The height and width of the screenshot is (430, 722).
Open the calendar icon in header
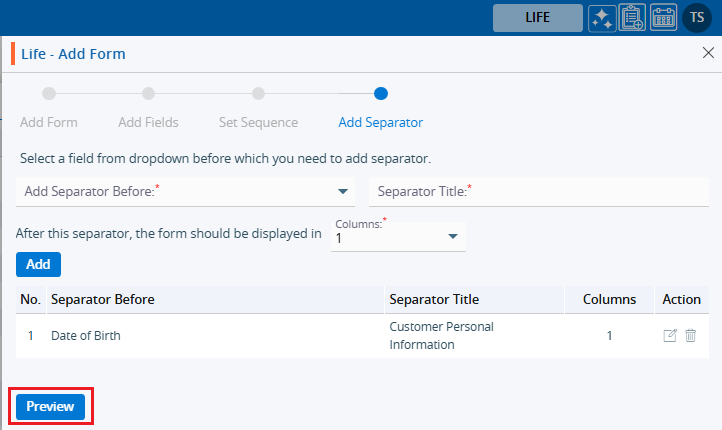pos(663,18)
